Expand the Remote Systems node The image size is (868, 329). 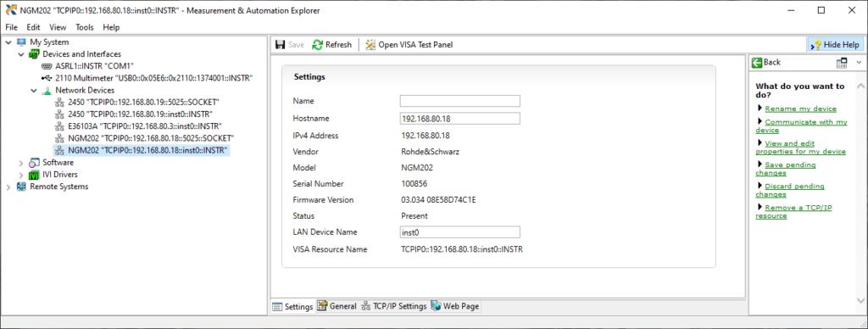(8, 187)
